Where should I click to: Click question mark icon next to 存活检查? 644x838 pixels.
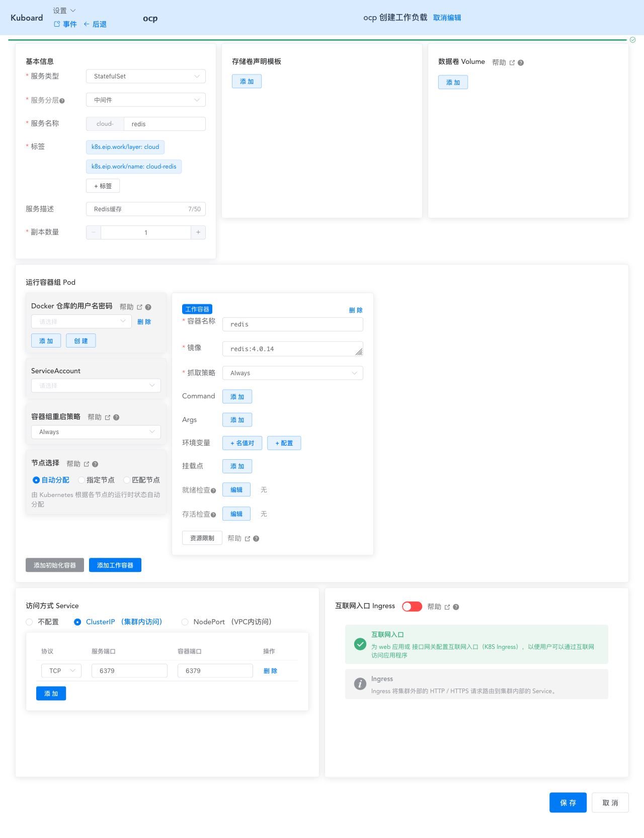(213, 515)
